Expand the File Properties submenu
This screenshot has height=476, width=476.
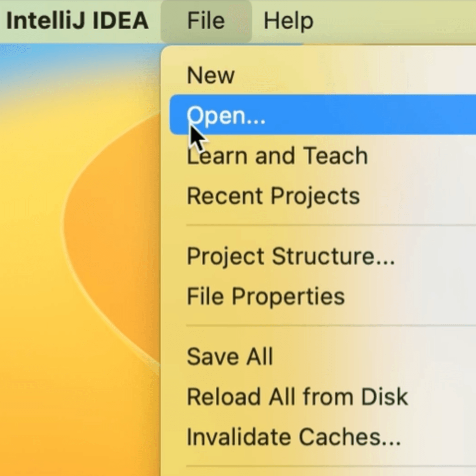click(265, 297)
